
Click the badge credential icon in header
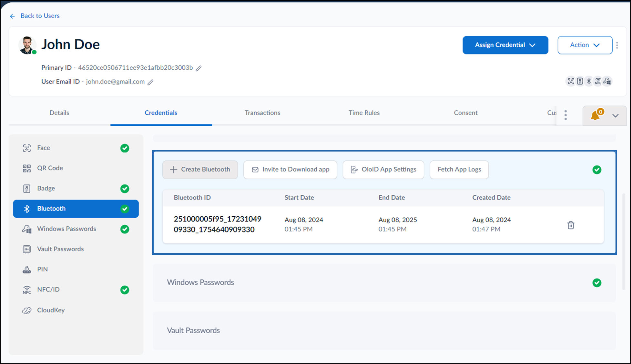pyautogui.click(x=580, y=81)
